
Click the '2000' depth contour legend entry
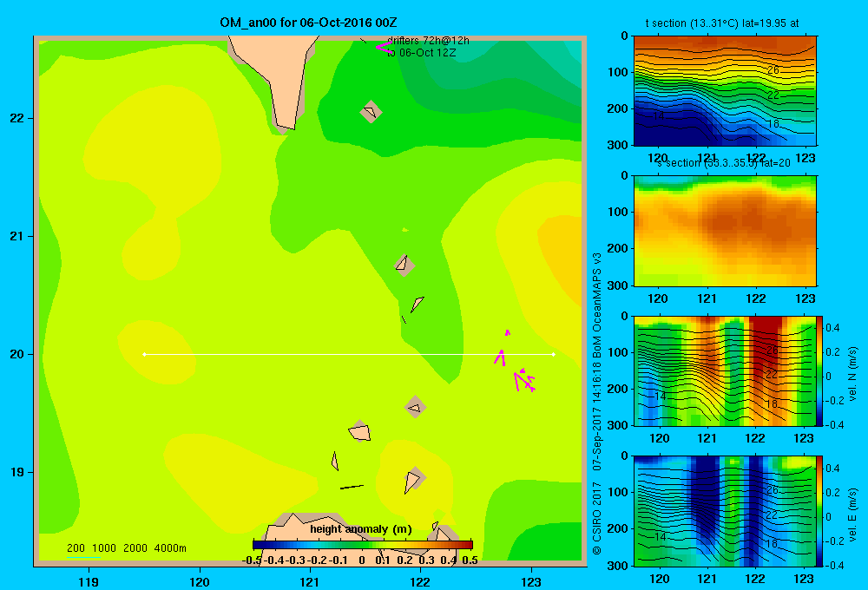coord(135,548)
